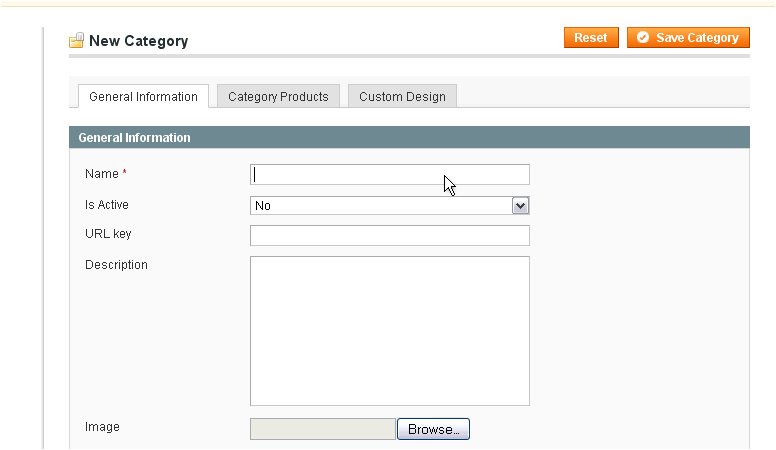Click the checkmark icon on Save Category
776x450 pixels.
click(643, 38)
